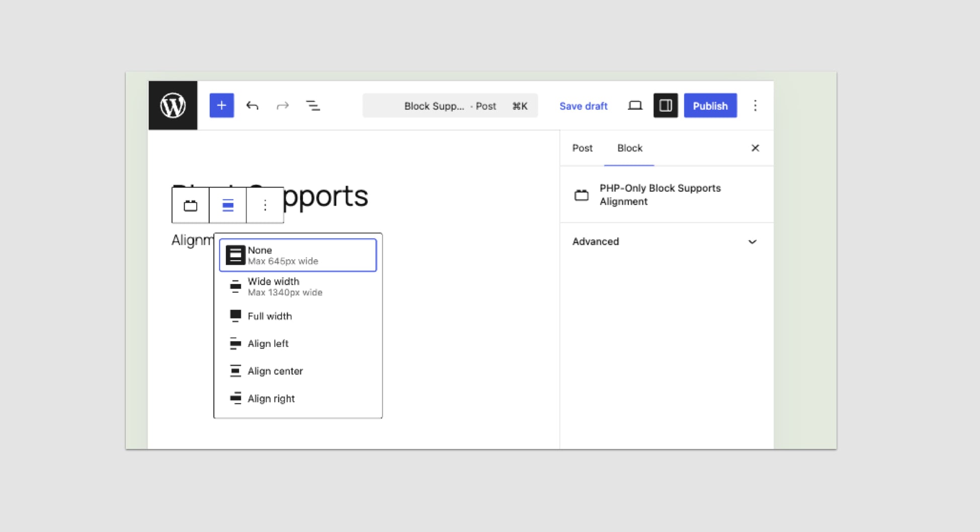Toggle the alignment dropdown in block toolbar
980x532 pixels.
228,205
